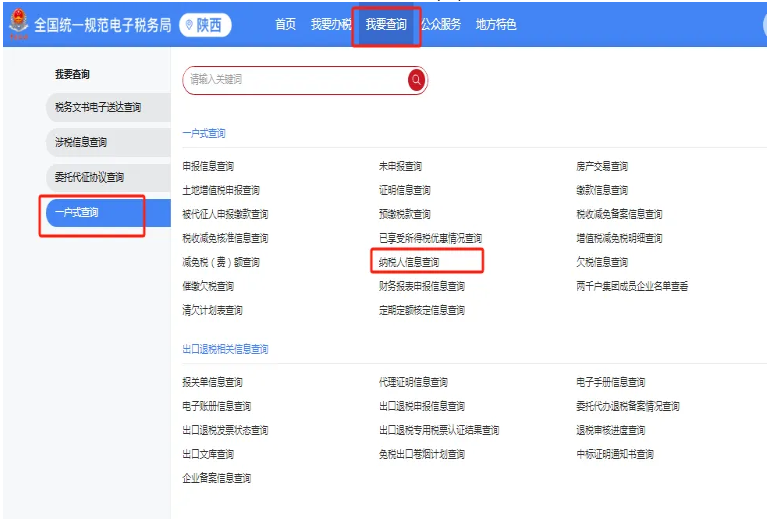This screenshot has width=771, height=520.
Task: Choose 委托代征协议查询 from the sidebar
Action: [x=89, y=177]
